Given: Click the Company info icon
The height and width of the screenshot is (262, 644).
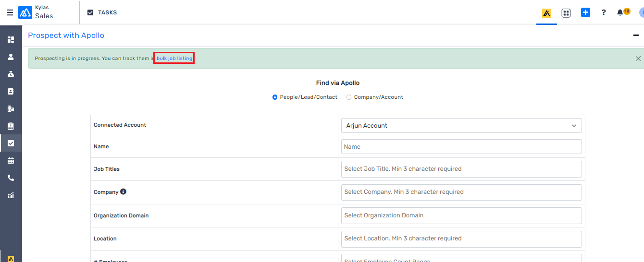Looking at the screenshot, I should click(x=123, y=191).
